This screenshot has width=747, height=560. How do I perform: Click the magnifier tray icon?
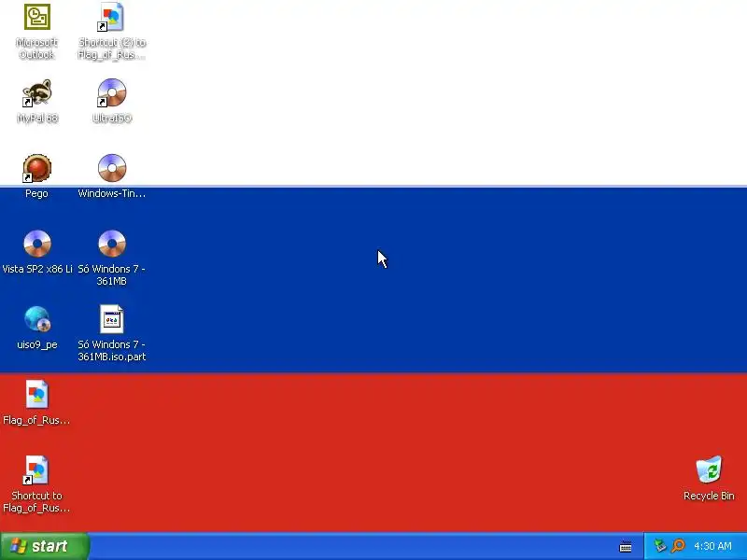678,546
